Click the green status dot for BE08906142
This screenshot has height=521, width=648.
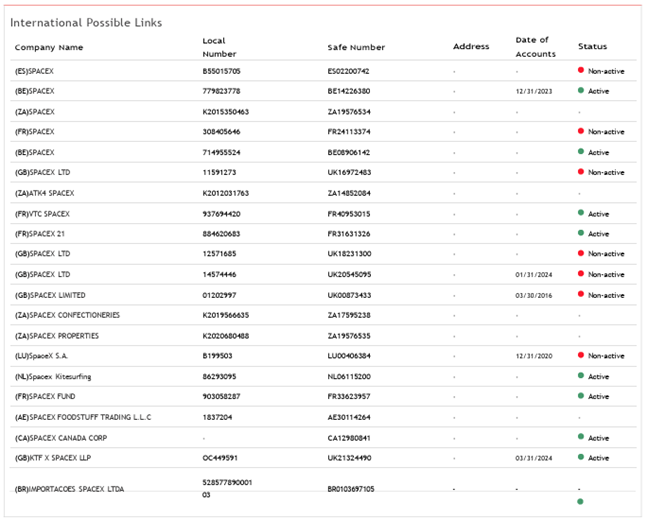[x=581, y=152]
